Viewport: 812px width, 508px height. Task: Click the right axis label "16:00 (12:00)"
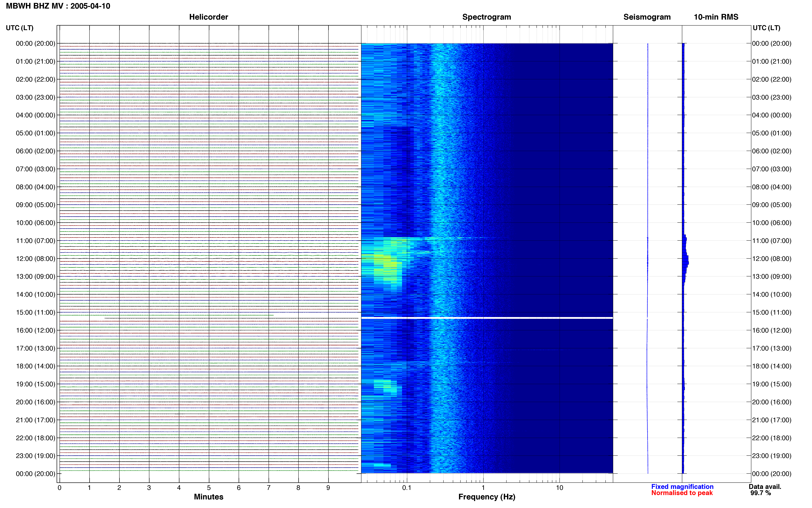tap(772, 330)
